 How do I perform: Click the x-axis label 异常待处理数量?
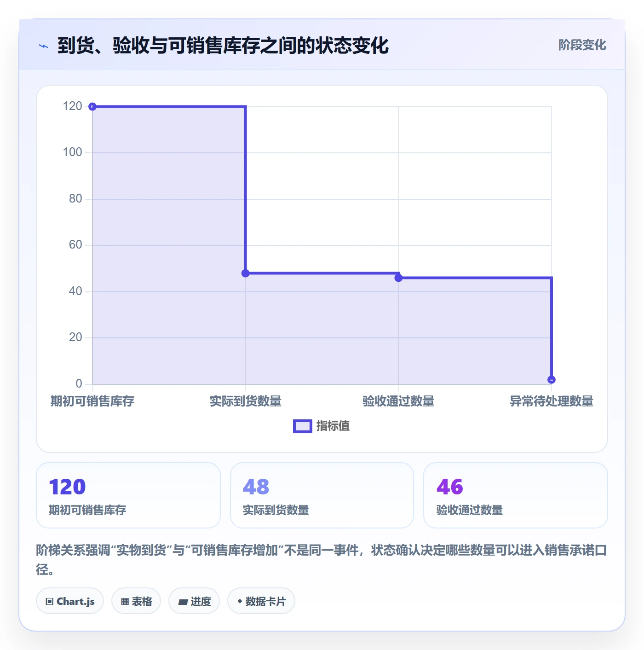pyautogui.click(x=552, y=401)
